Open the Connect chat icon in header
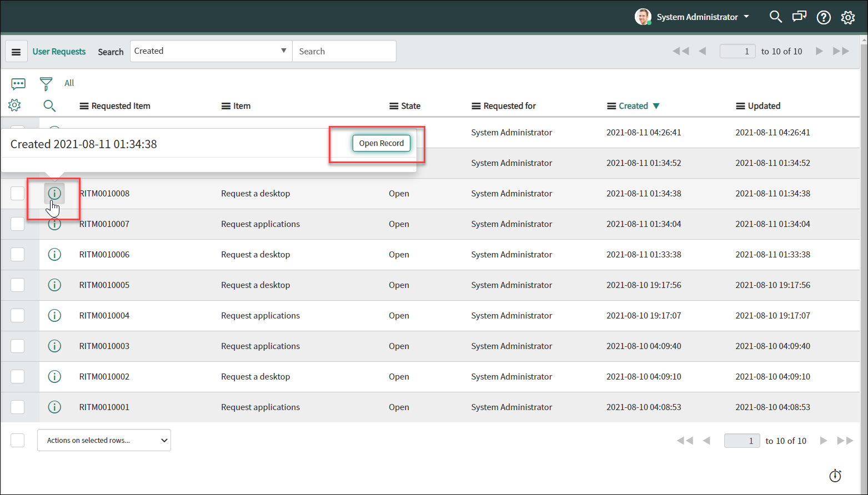Viewport: 868px width, 495px height. 799,17
